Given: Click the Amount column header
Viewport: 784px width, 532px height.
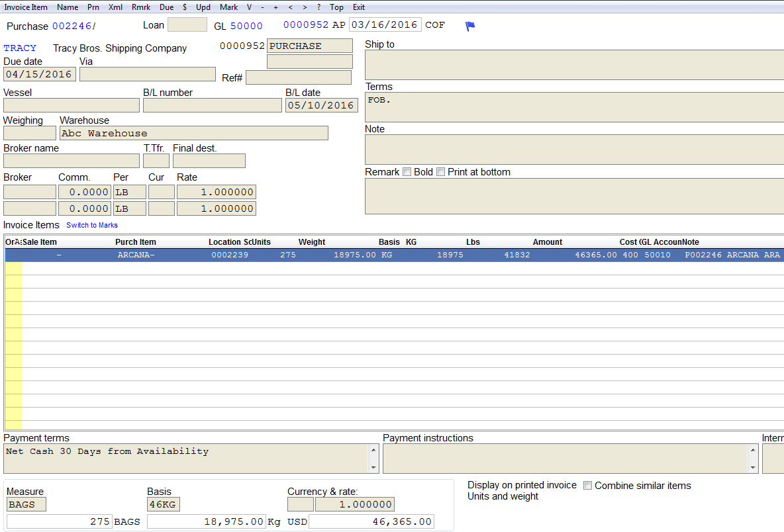Looking at the screenshot, I should tap(547, 242).
